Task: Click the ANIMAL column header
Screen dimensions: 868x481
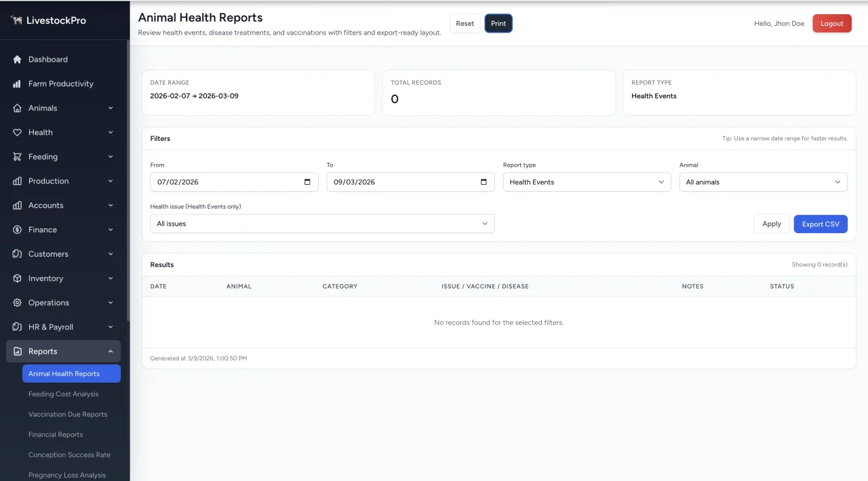Action: pos(239,287)
